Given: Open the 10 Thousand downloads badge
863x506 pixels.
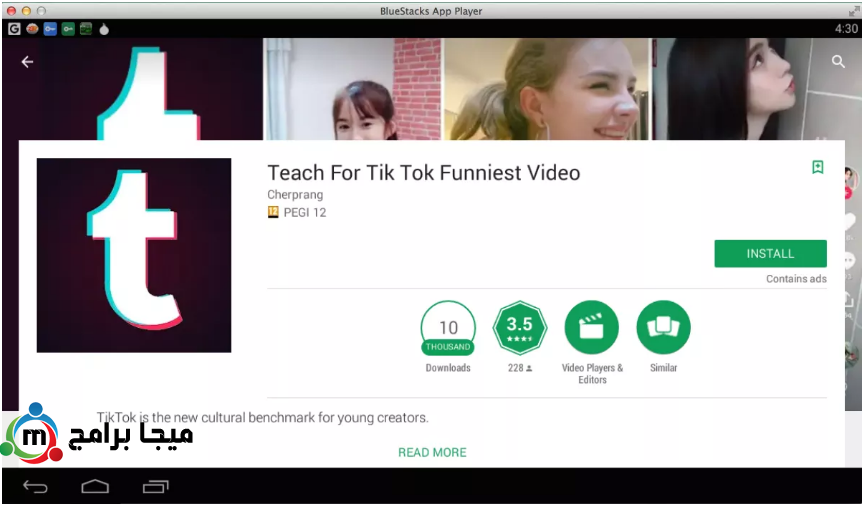Looking at the screenshot, I should (448, 328).
